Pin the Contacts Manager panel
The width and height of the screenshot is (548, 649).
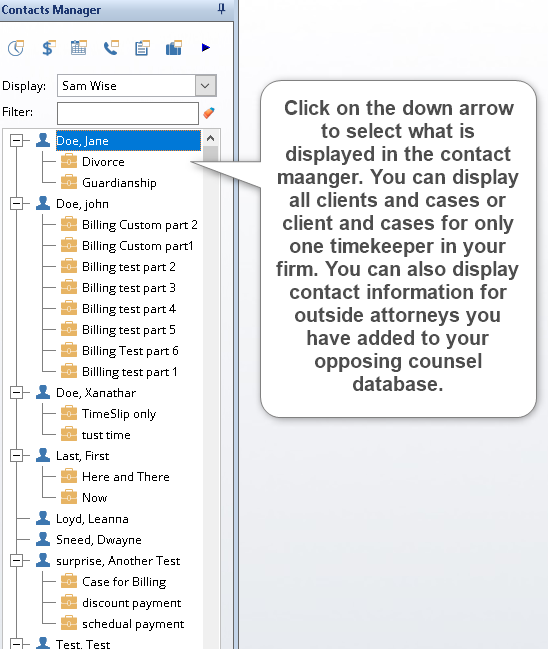[221, 9]
